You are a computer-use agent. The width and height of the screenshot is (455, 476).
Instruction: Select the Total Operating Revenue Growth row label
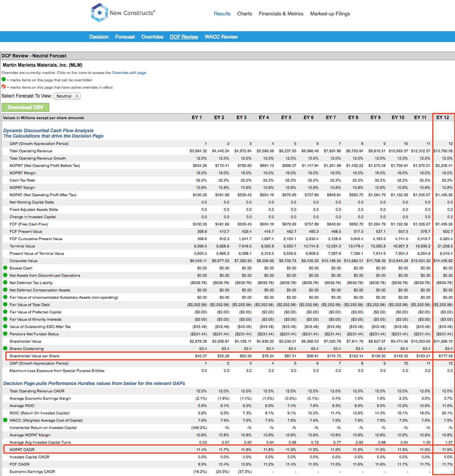(38, 158)
